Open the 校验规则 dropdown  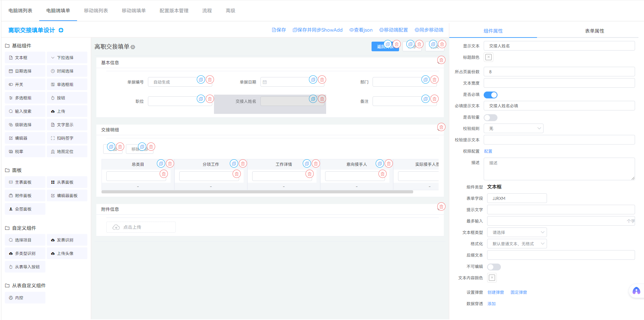pyautogui.click(x=514, y=128)
